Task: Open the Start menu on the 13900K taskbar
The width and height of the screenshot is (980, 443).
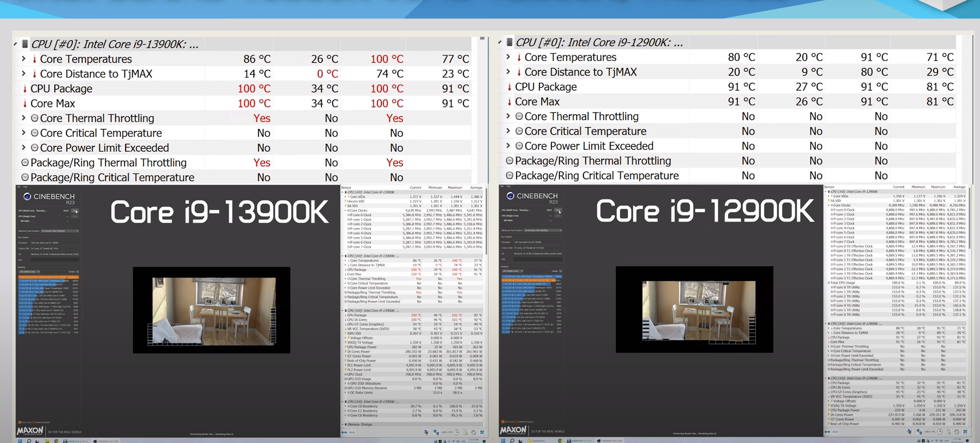Action: [x=21, y=440]
